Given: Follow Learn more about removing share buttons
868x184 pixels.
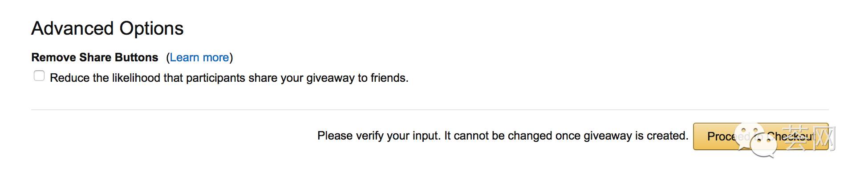Looking at the screenshot, I should point(199,57).
